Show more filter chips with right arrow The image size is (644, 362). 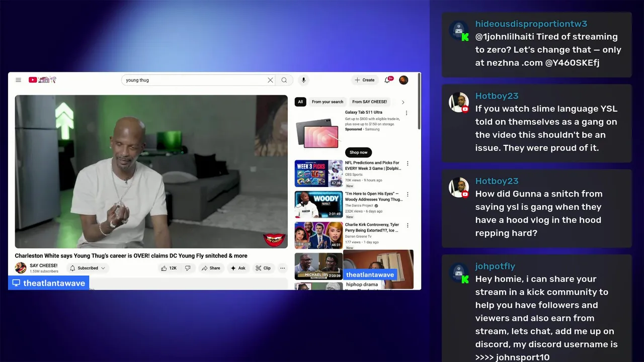coord(403,102)
